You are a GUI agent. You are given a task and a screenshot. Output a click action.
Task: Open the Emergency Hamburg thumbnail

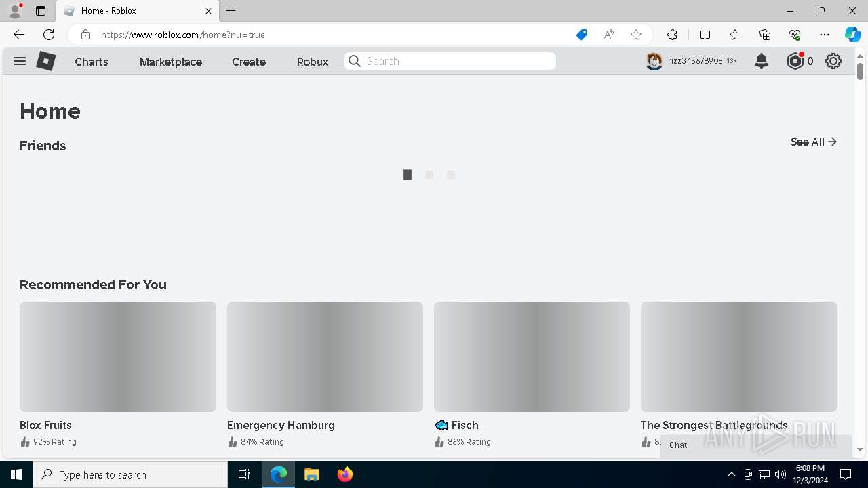[x=325, y=357]
